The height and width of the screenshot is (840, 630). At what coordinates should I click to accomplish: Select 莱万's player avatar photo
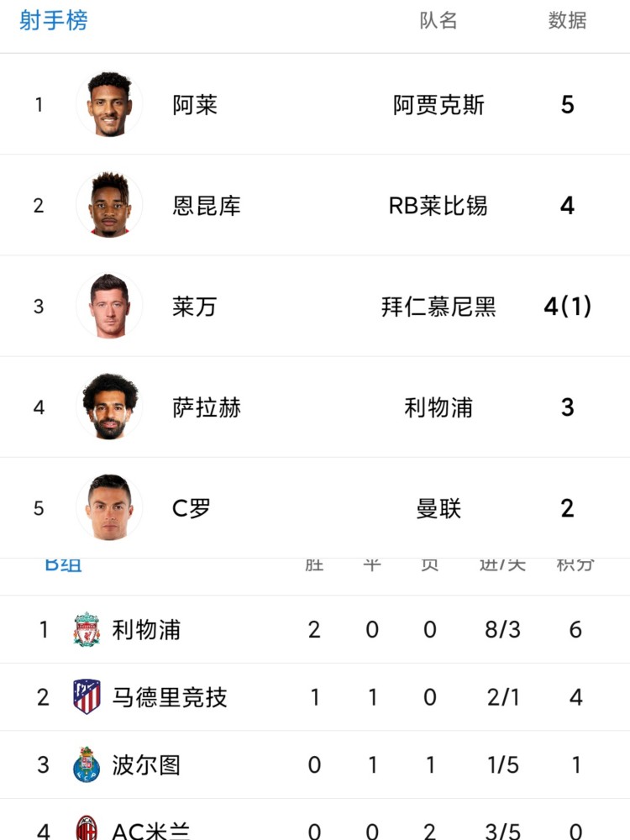point(109,306)
